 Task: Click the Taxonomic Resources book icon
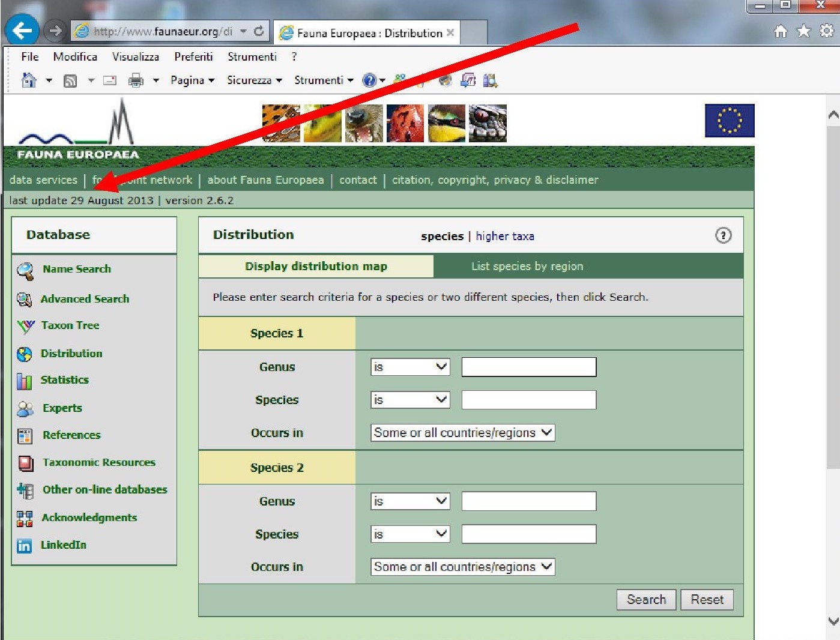pos(26,463)
